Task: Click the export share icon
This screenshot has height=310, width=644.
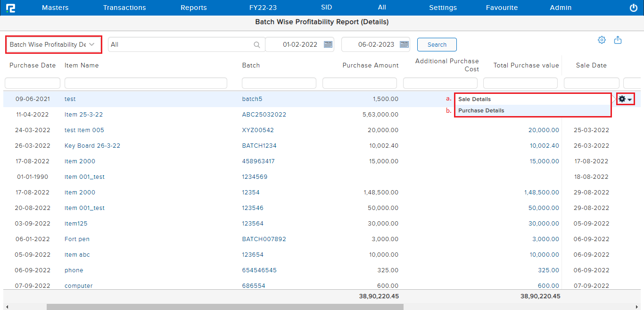Action: click(x=618, y=40)
